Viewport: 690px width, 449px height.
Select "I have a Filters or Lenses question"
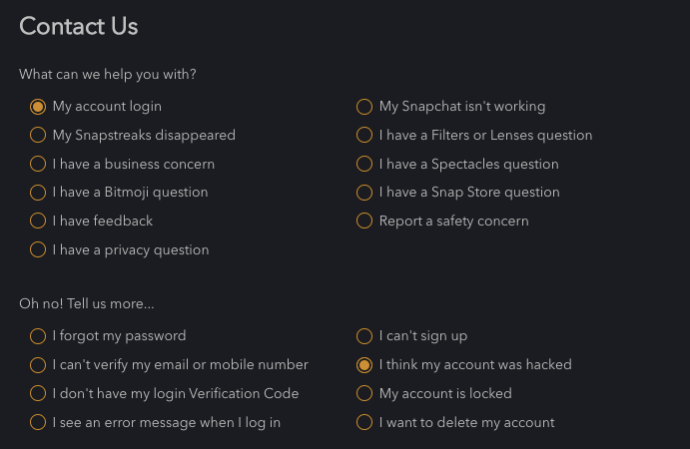click(x=365, y=135)
